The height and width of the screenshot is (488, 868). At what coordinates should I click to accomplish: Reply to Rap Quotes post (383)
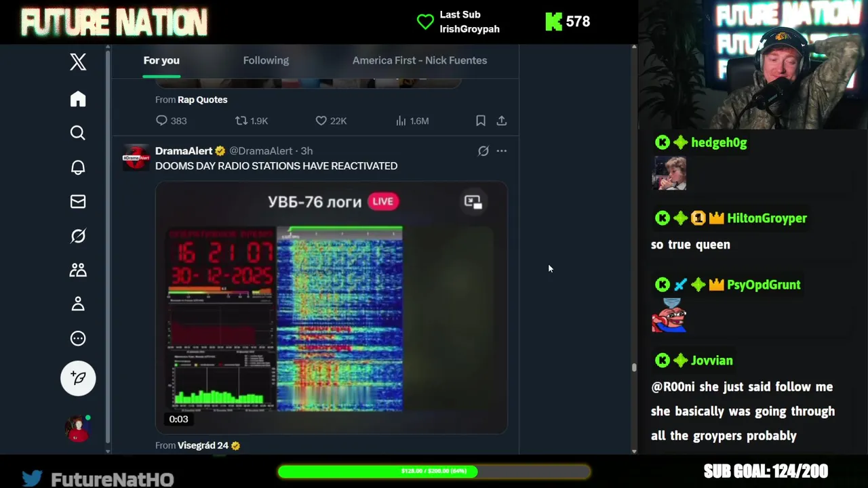[171, 121]
